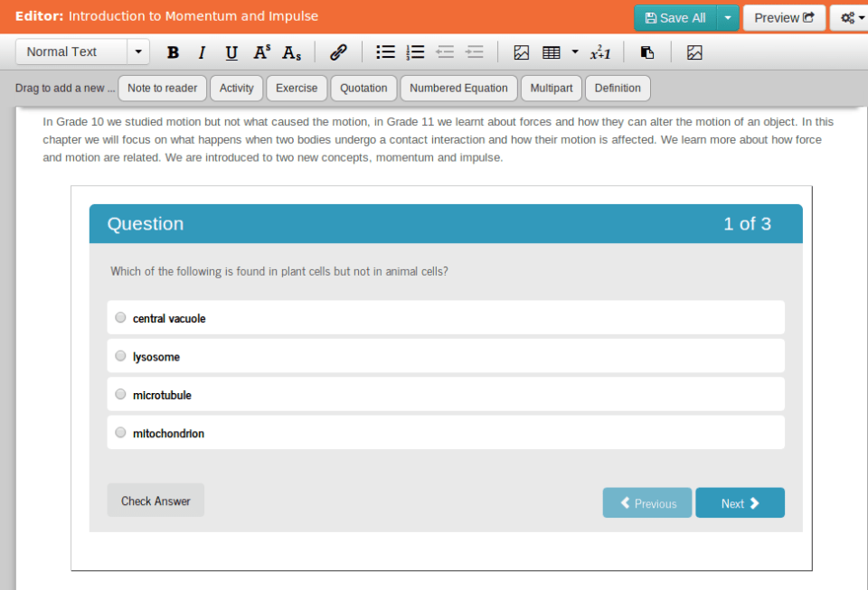Add an Exercise block
The width and height of the screenshot is (868, 590).
(x=297, y=89)
